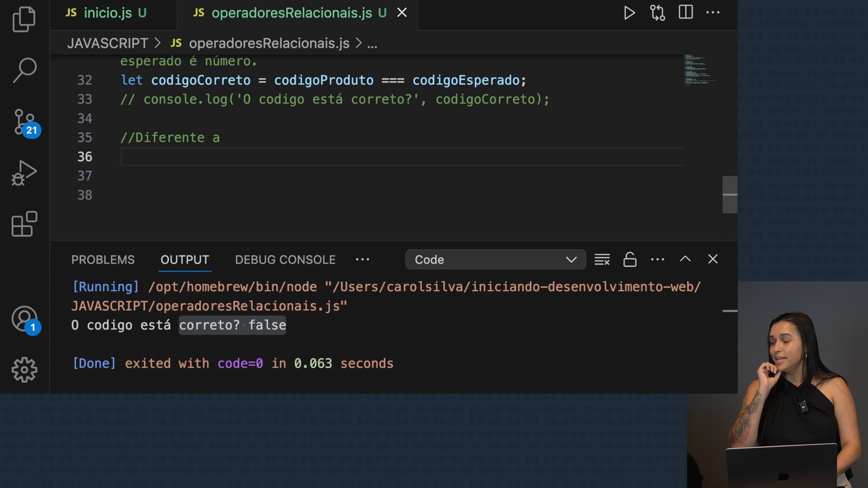Open the Code output channel dropdown

click(495, 259)
